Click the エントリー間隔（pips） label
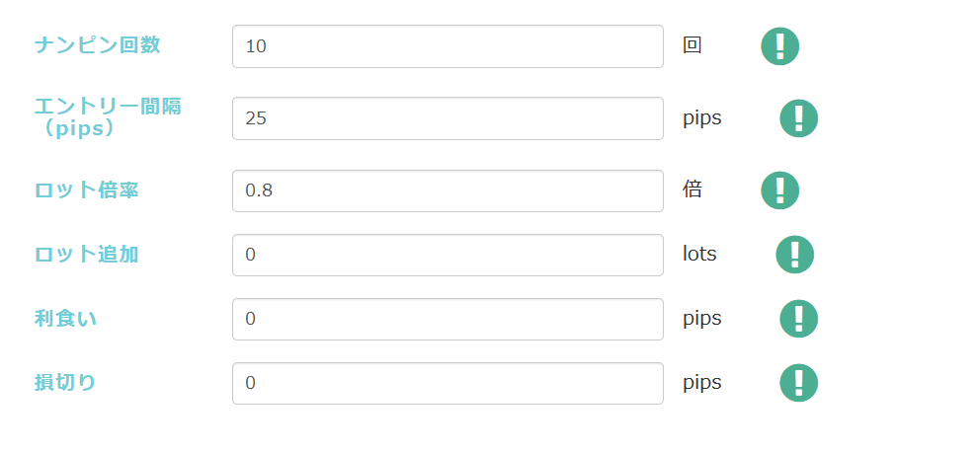 pos(107,117)
